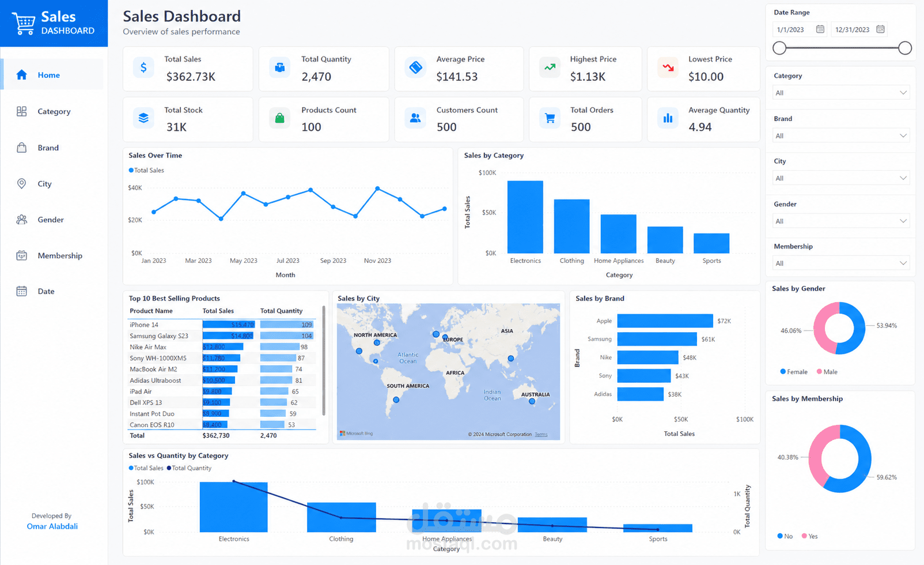924x565 pixels.
Task: Select the MacBook Air M2 row
Action: point(222,369)
